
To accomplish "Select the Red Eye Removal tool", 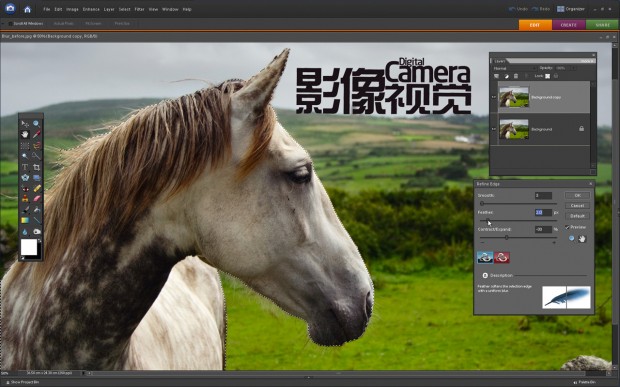I will point(25,189).
